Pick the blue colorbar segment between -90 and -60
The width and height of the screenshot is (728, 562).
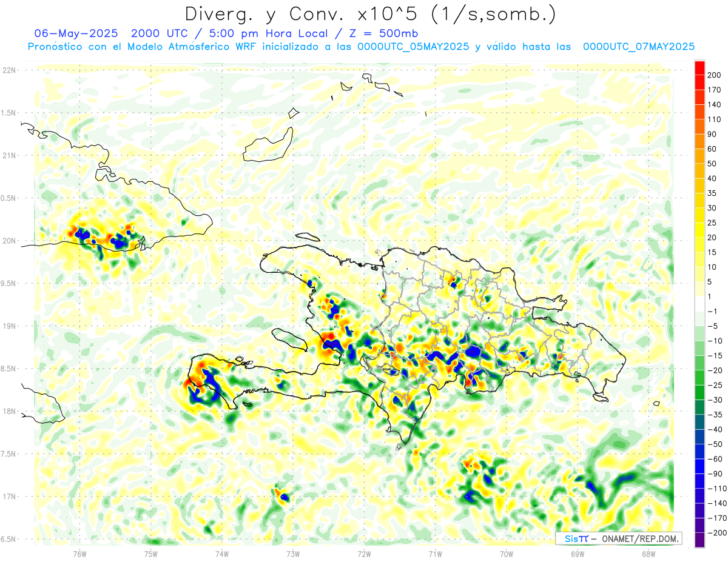coord(699,467)
